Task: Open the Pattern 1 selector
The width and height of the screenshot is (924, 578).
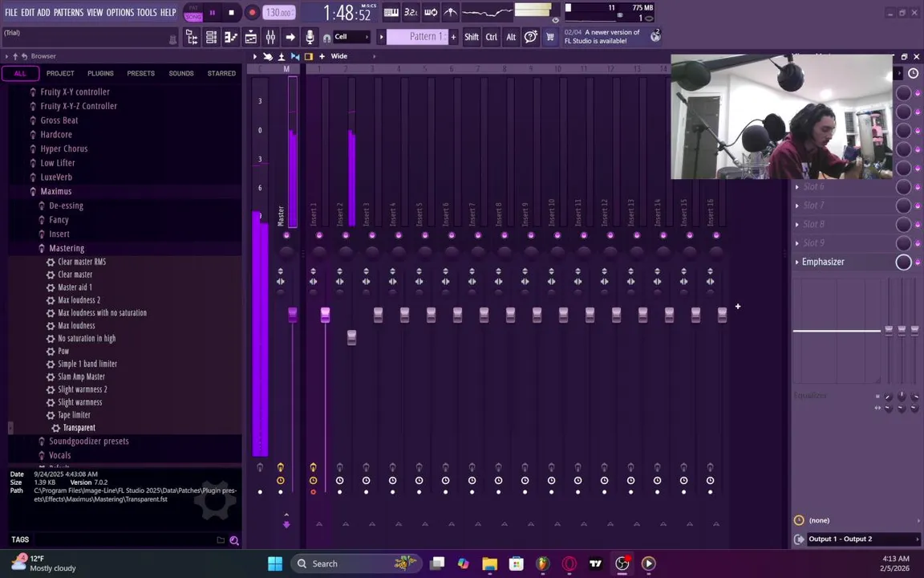Action: coord(417,37)
